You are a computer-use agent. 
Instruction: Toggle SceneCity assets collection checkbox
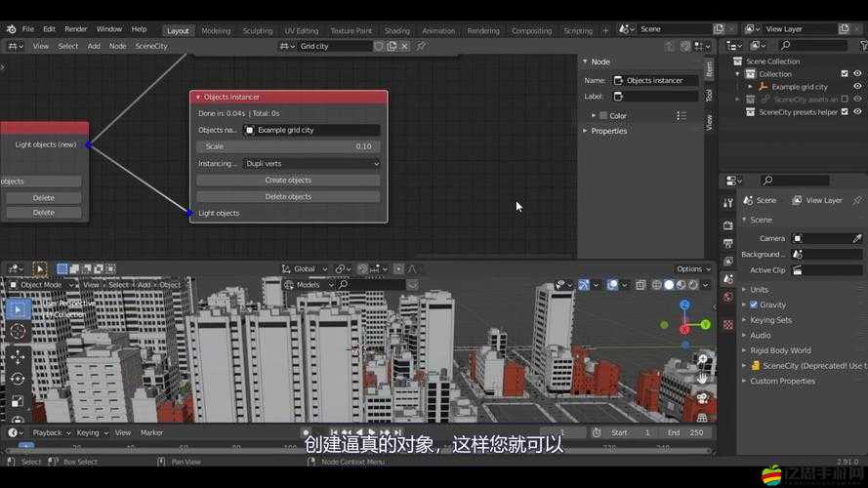(x=845, y=99)
